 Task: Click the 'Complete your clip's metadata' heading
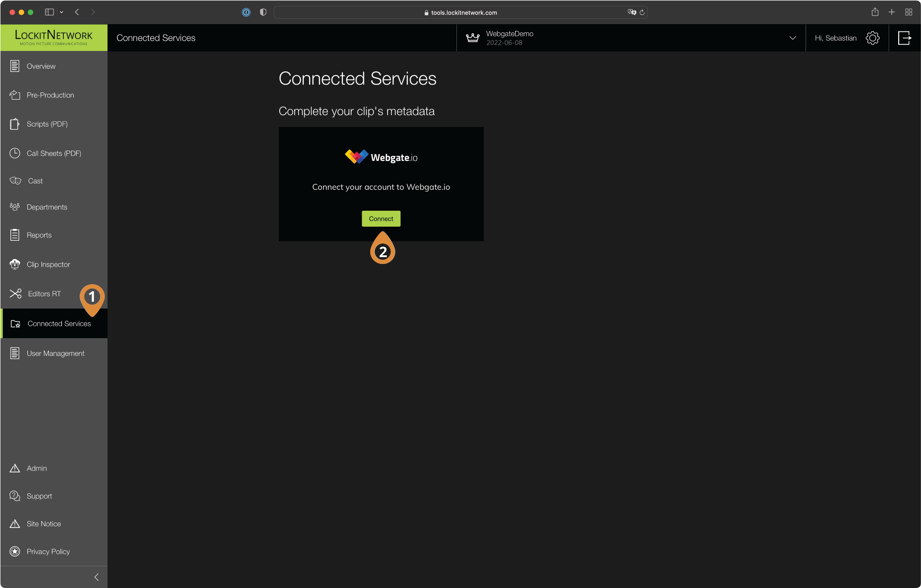pos(356,111)
